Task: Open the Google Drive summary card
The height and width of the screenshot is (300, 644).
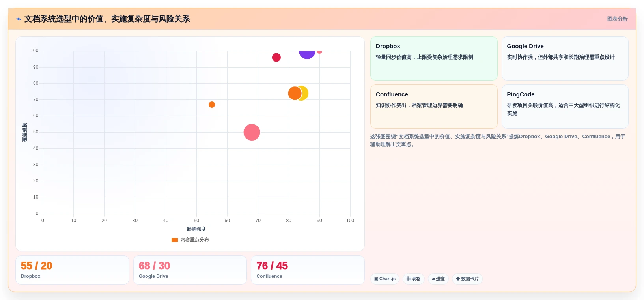Action: (565, 58)
